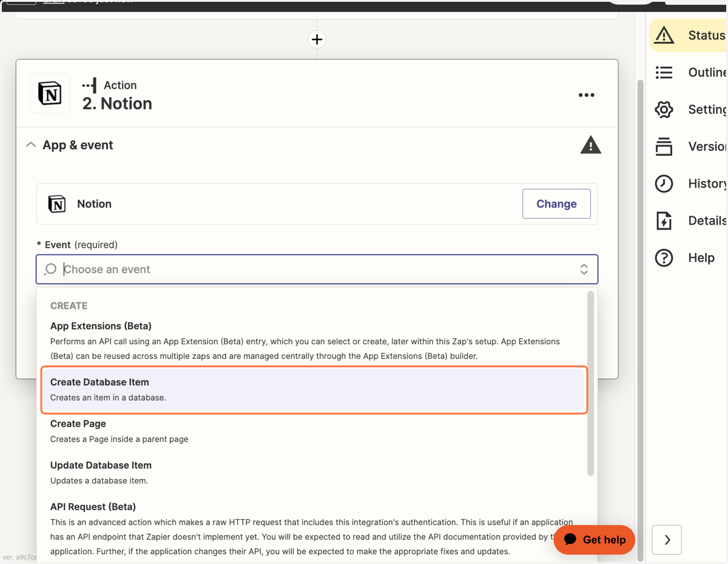Viewport: 728px width, 564px height.
Task: Click the plus add-step button
Action: 317,39
